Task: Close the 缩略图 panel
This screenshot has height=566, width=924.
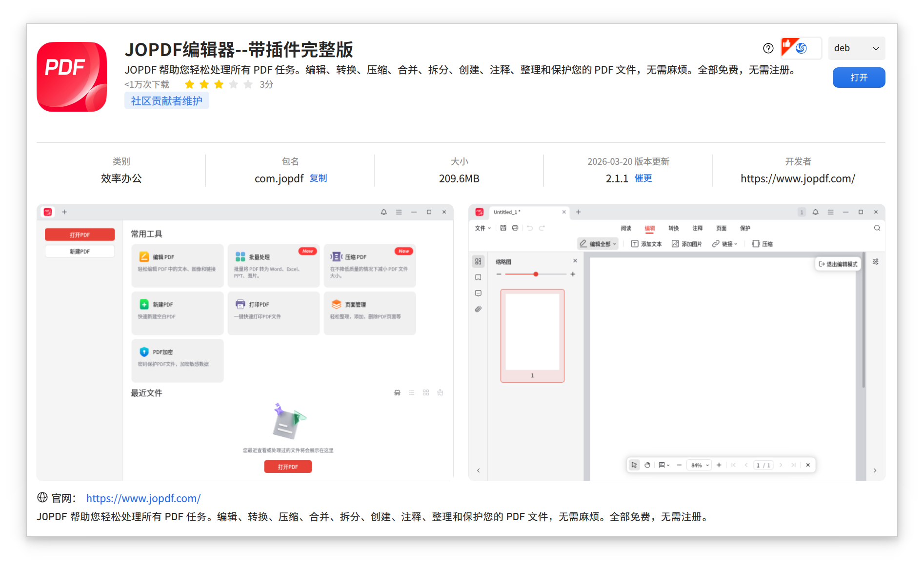Action: tap(575, 261)
